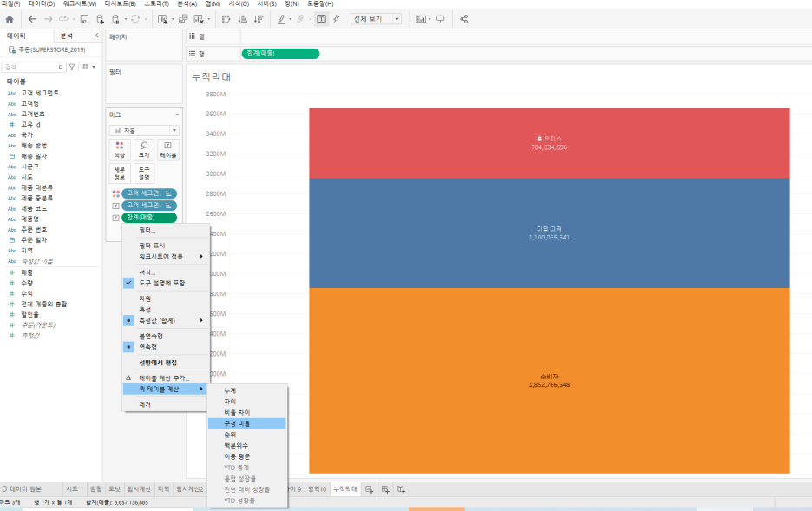The height and width of the screenshot is (511, 812).
Task: Click the new dashboard tab icon at bottom
Action: click(x=385, y=489)
